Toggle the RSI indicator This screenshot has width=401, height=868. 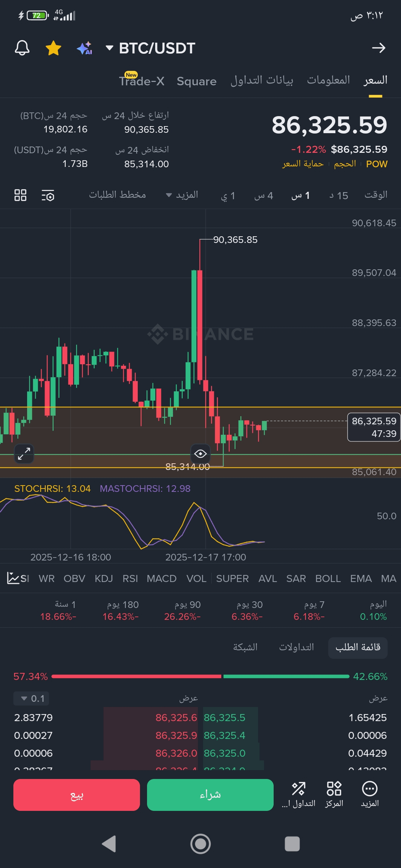pos(130,579)
